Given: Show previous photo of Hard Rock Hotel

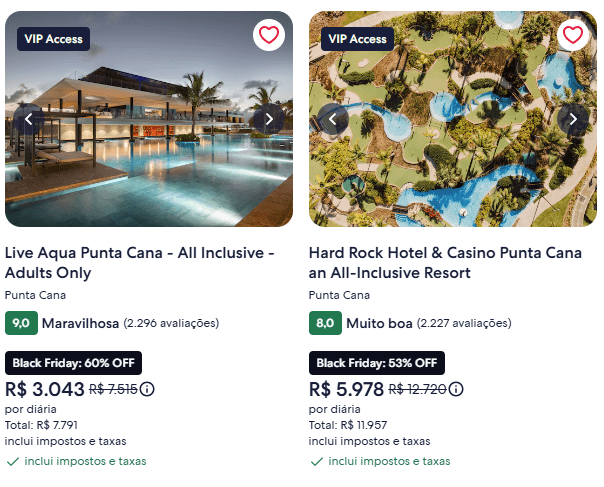Looking at the screenshot, I should pos(333,119).
